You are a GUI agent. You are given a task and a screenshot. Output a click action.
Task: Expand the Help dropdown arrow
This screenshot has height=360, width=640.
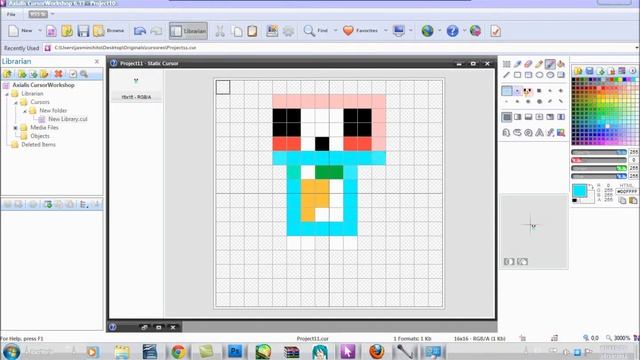[x=464, y=31]
